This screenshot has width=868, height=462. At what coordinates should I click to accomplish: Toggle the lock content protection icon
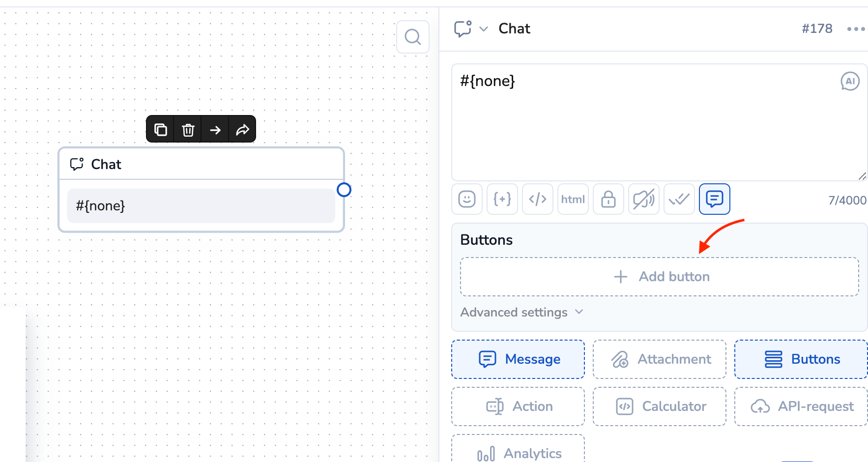click(x=608, y=199)
